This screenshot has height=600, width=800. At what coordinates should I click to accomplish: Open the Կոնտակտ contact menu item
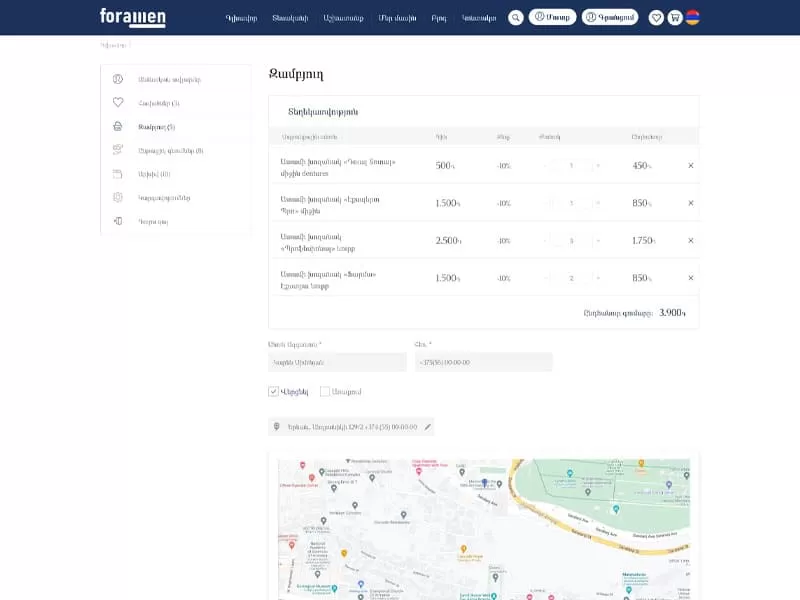[x=479, y=18]
